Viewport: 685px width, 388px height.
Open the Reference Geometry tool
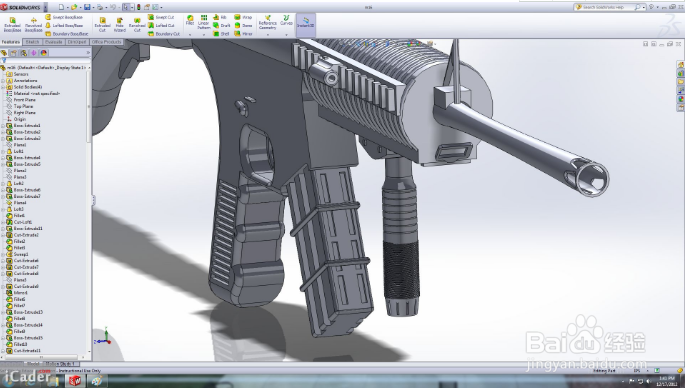267,22
